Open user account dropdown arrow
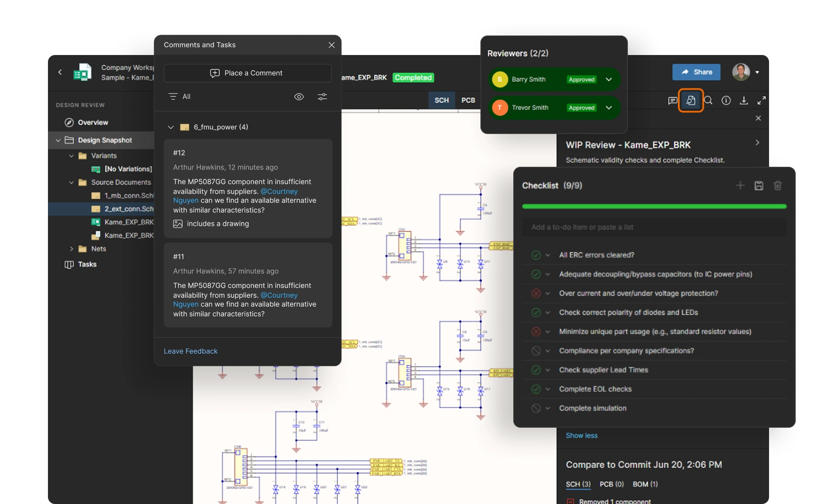The image size is (817, 504). coord(757,72)
